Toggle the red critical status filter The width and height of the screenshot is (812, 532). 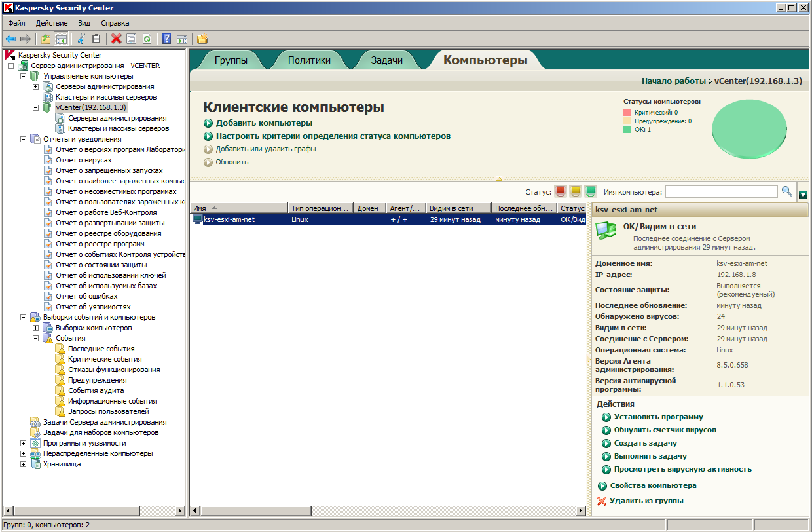click(561, 191)
